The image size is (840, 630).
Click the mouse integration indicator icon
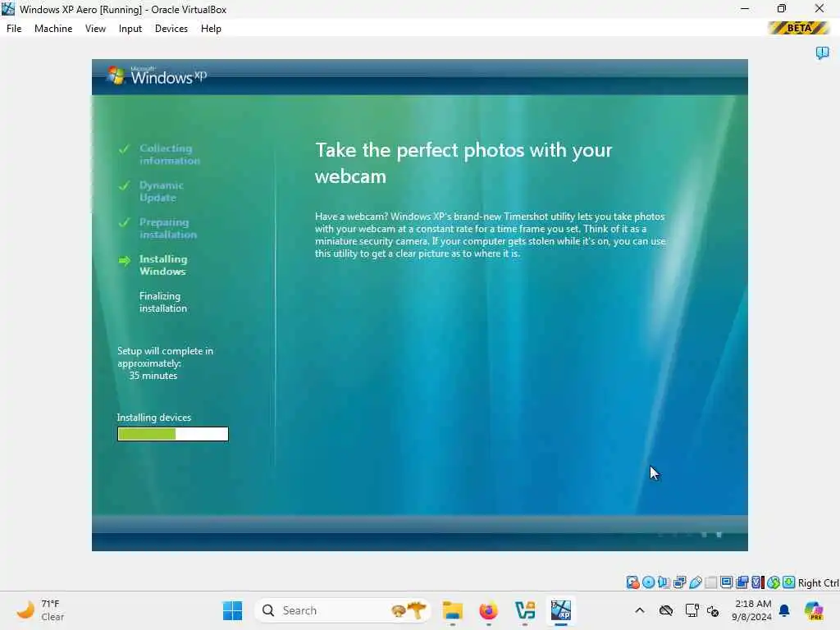(773, 582)
